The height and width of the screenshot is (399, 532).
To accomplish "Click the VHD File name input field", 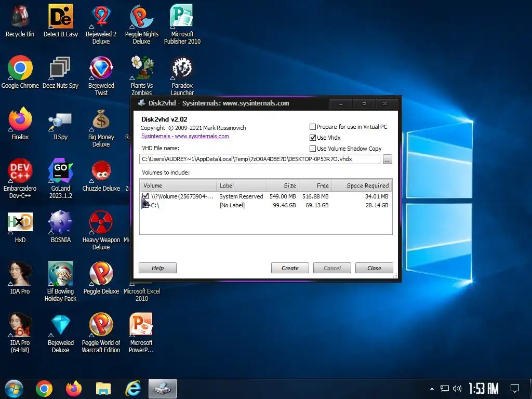I will click(260, 159).
